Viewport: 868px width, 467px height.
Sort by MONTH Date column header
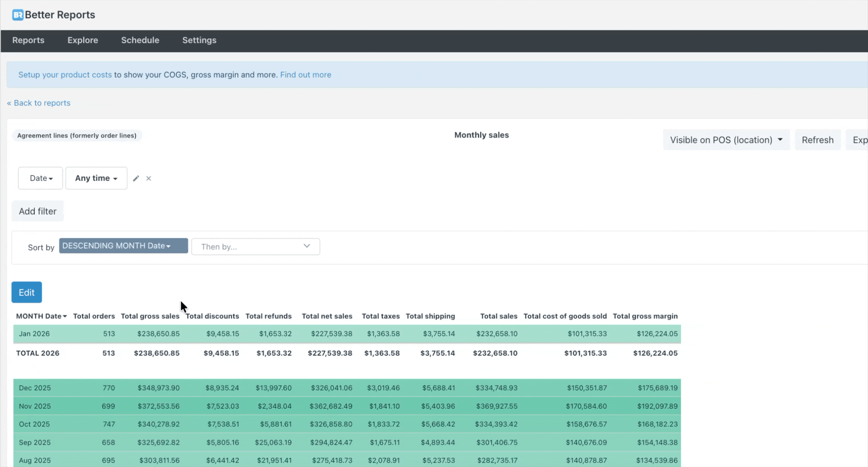pos(41,316)
